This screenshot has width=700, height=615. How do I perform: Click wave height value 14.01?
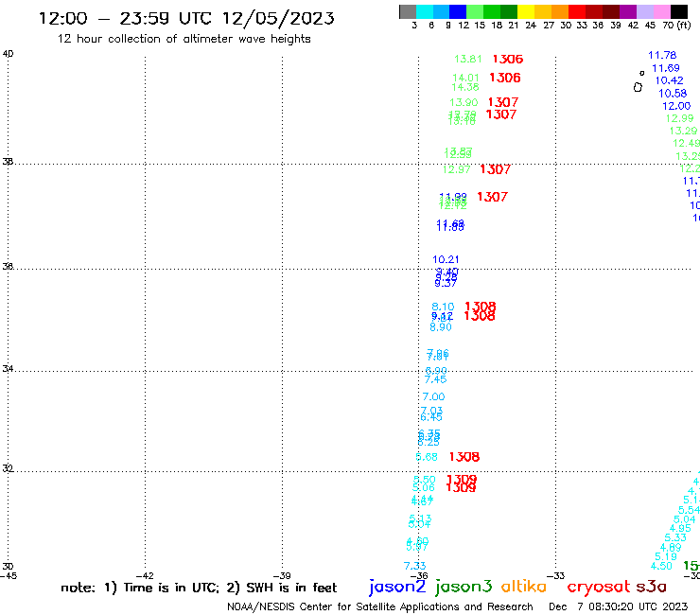click(x=465, y=79)
